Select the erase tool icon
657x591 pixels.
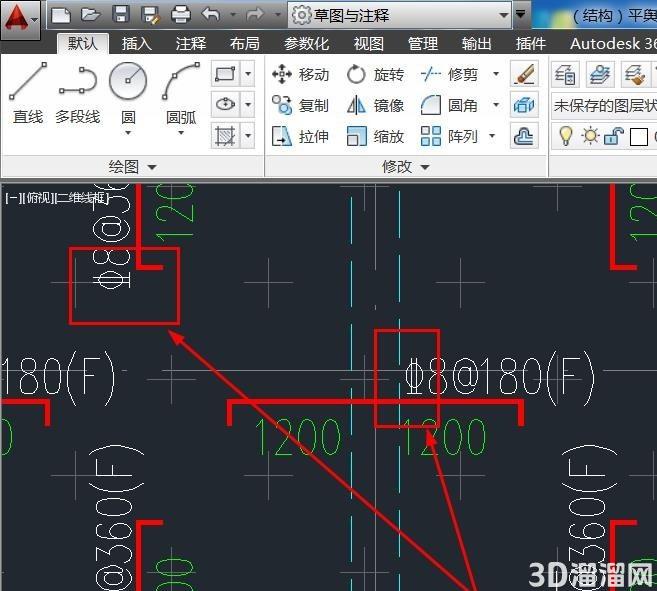click(x=524, y=74)
